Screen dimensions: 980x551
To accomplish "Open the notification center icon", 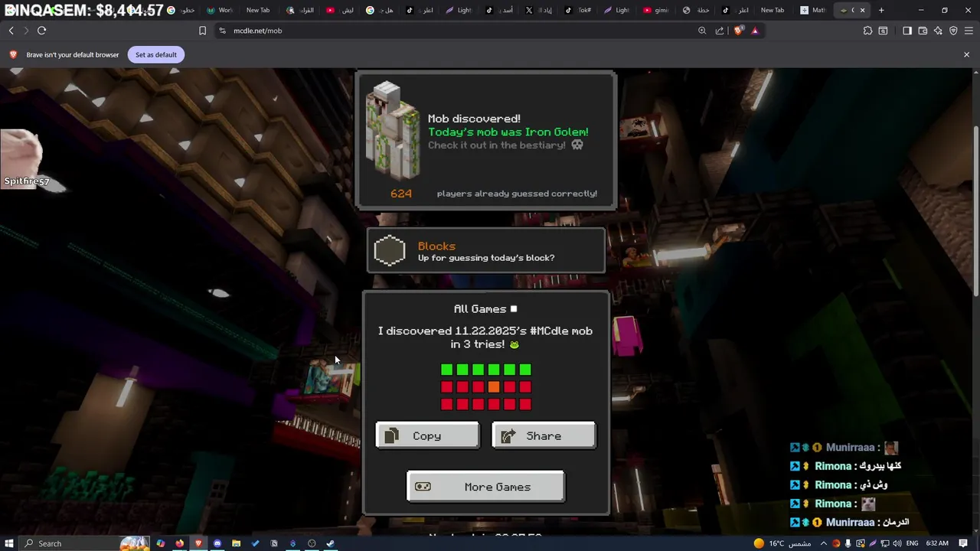I will coord(963,543).
